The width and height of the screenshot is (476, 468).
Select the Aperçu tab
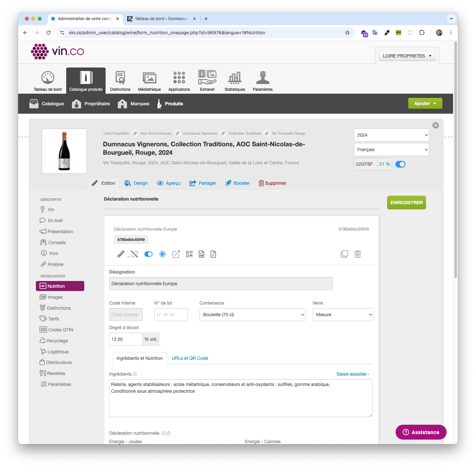tap(169, 183)
